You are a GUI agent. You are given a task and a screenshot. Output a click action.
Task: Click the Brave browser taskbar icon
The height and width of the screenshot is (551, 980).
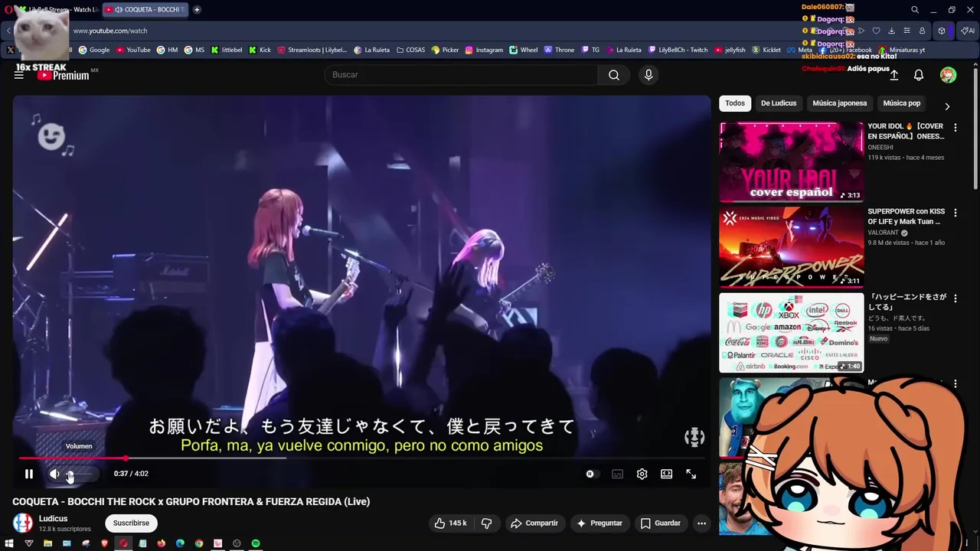[105, 543]
